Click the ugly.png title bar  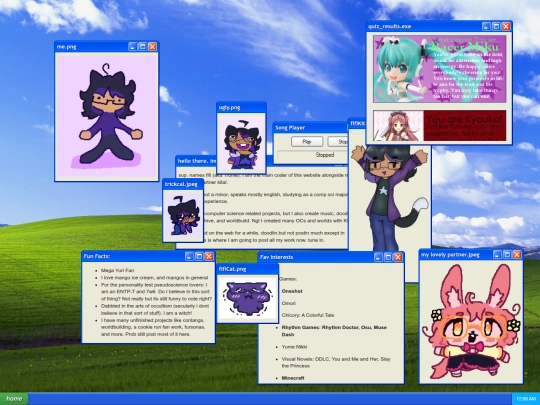tap(241, 107)
